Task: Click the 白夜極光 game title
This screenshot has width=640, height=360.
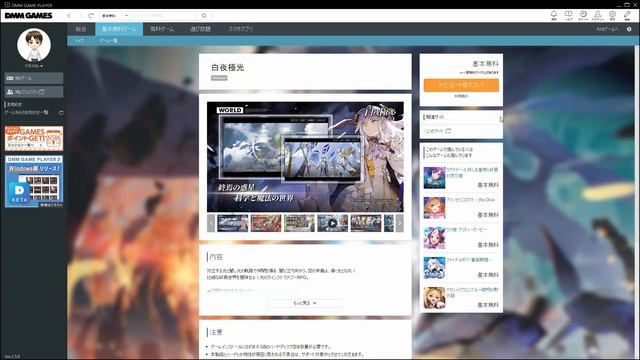Action: 228,67
